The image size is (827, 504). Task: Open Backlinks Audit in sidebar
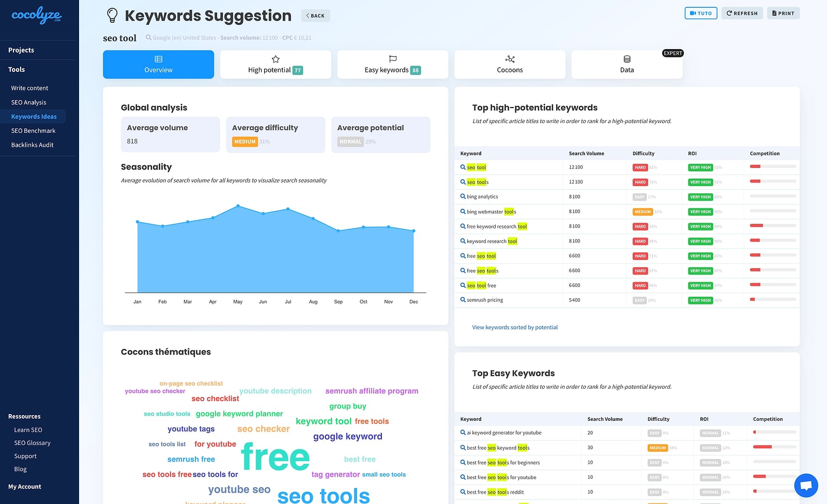point(32,145)
